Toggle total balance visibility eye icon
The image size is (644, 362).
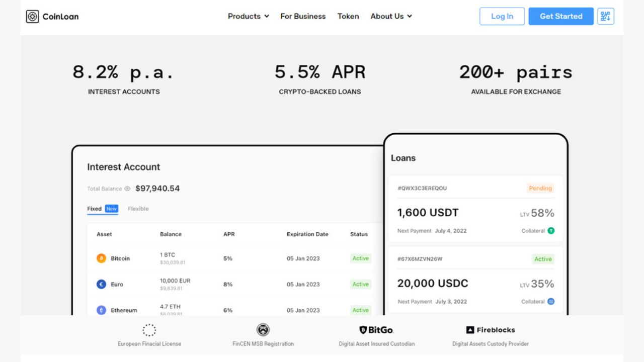click(127, 189)
